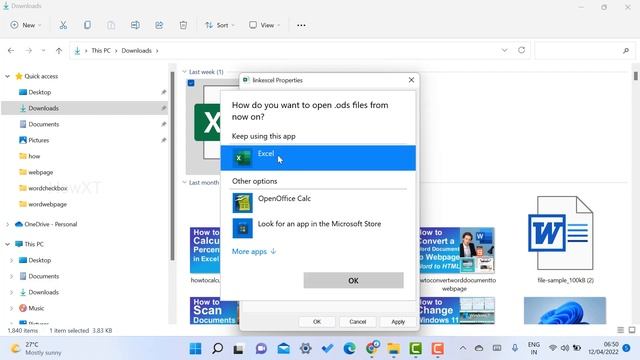Viewport: 640px width, 360px height.
Task: Collapse the Last week group
Action: pos(184,72)
